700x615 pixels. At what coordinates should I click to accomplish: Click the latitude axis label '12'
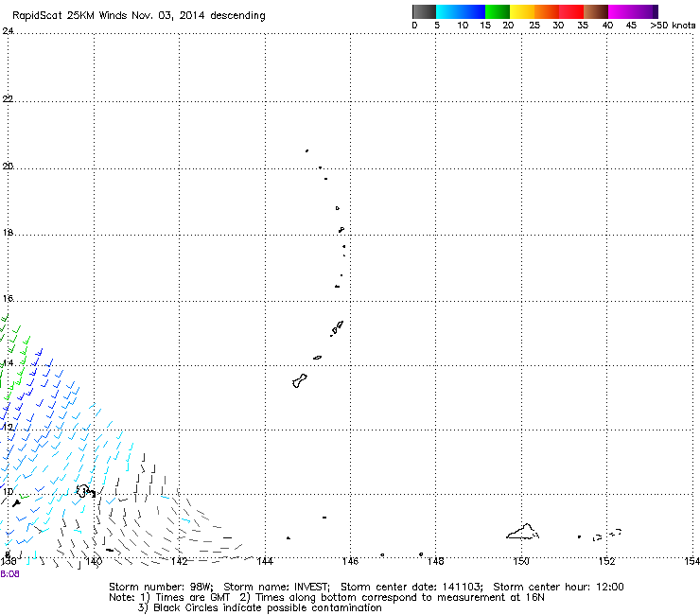pyautogui.click(x=8, y=428)
